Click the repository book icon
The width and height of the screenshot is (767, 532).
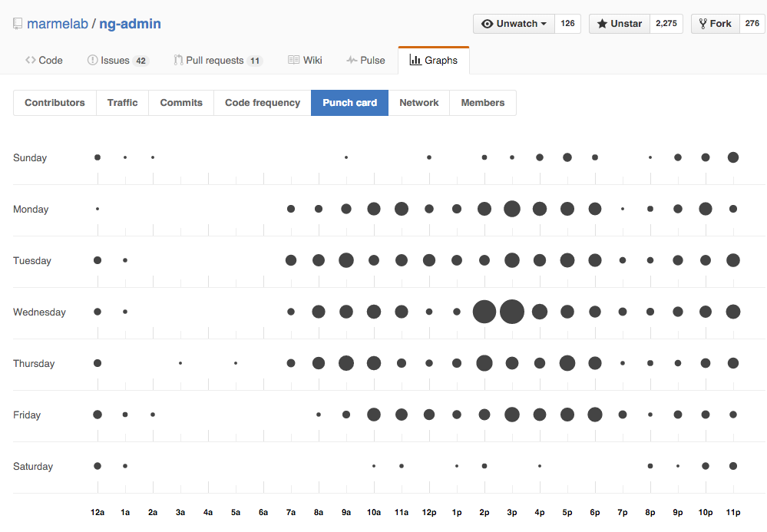pos(18,24)
